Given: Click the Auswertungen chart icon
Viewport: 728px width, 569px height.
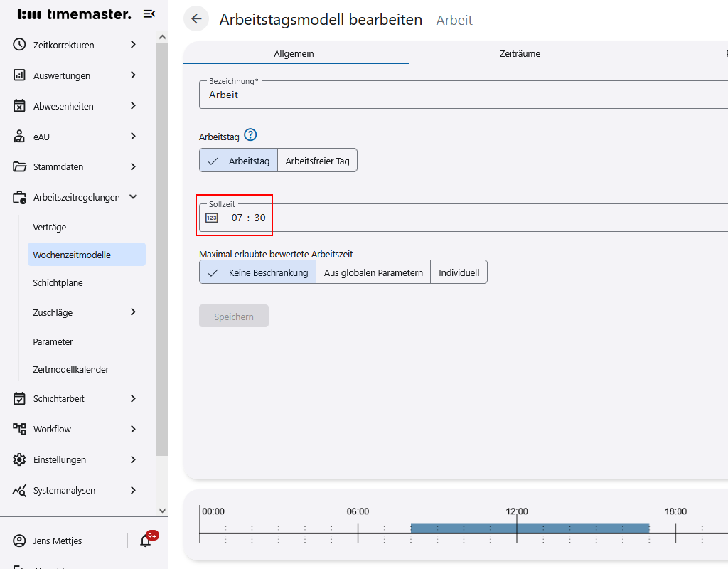Looking at the screenshot, I should (20, 75).
